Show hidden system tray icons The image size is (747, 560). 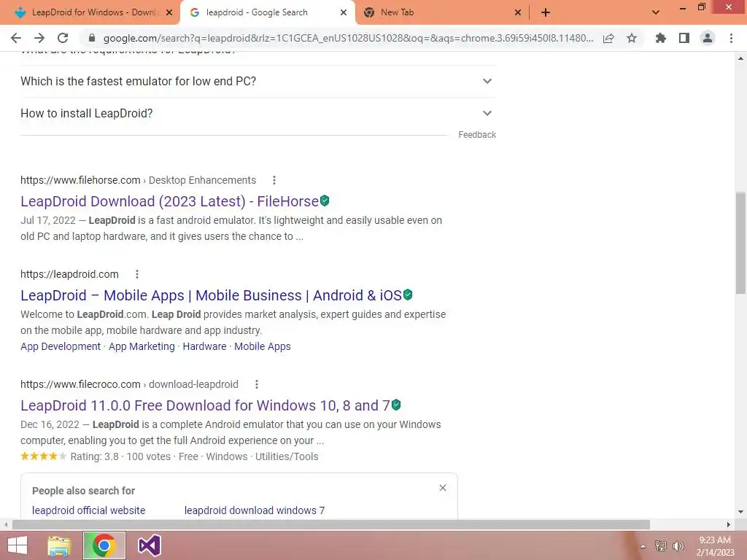pyautogui.click(x=643, y=546)
